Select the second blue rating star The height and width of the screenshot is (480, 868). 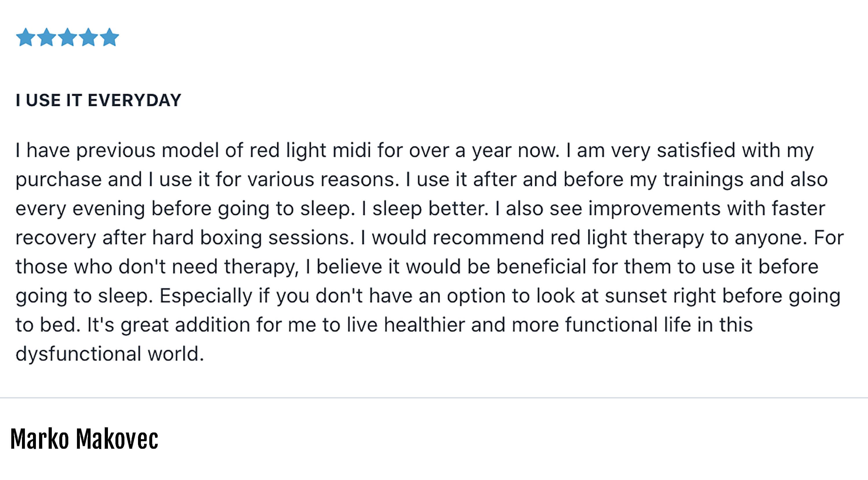tap(47, 37)
